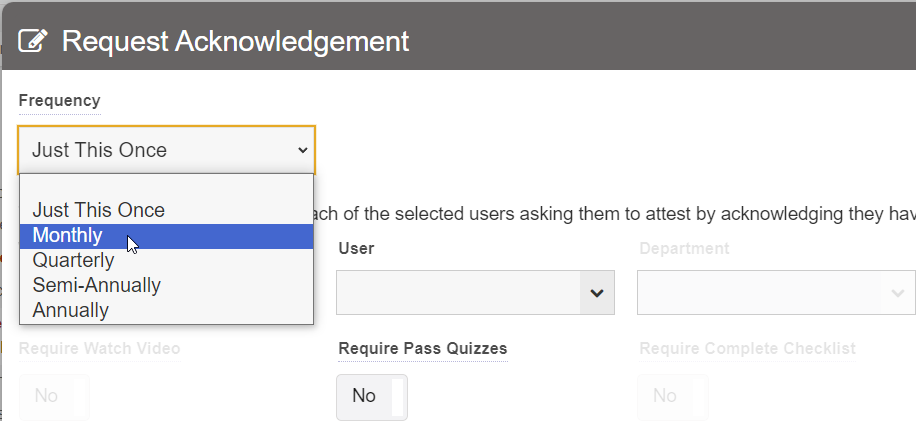Click the User field chevron arrow
The width and height of the screenshot is (916, 421).
click(x=597, y=293)
